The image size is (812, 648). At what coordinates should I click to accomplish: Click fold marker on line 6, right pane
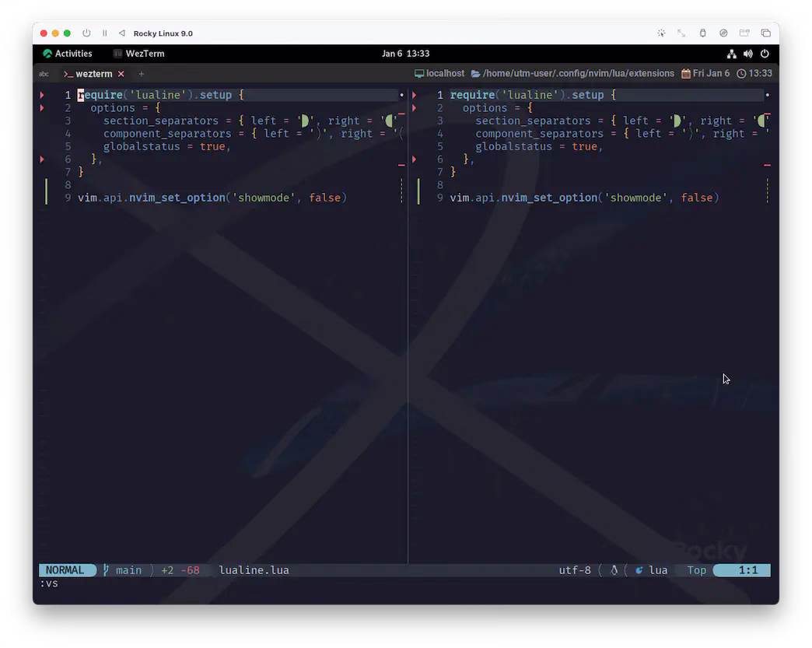[x=415, y=159]
